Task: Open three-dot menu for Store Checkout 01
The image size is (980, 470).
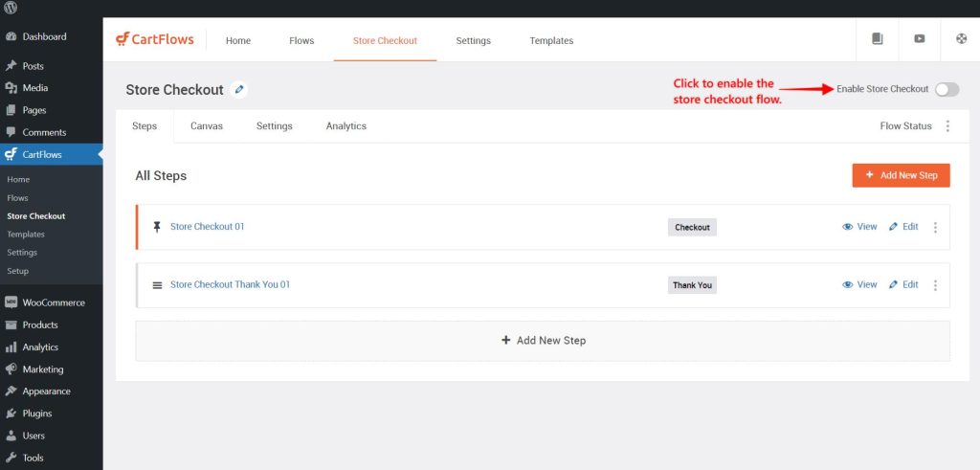Action: [935, 228]
